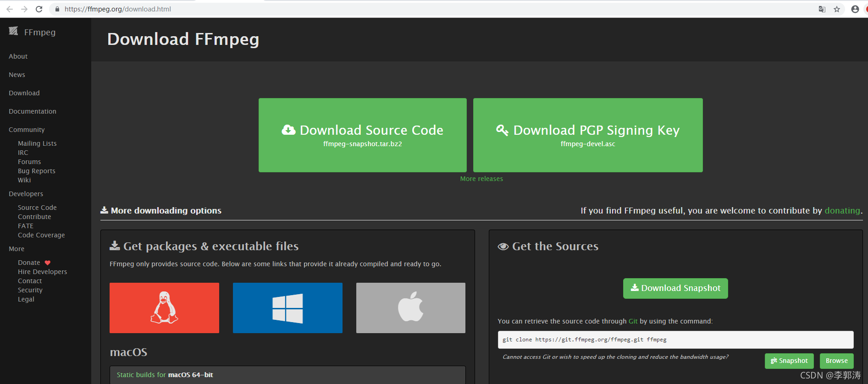The image size is (868, 384).
Task: Select the Linux penguin tile
Action: (x=164, y=308)
